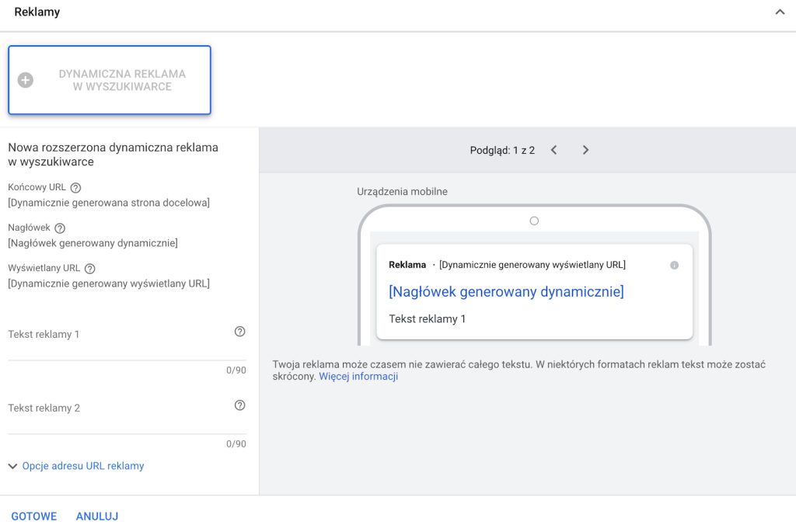This screenshot has height=532, width=796.
Task: Click the plus icon for dynamic search ad
Action: pyautogui.click(x=26, y=80)
